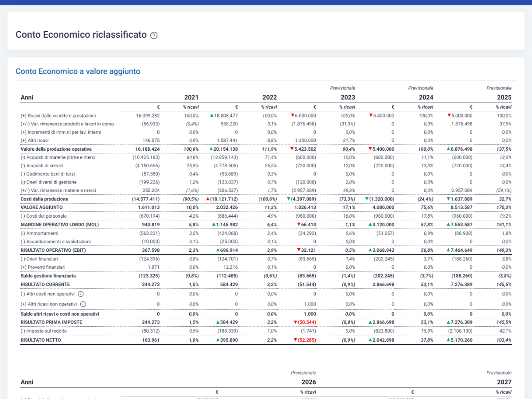Select 2022 raw materials purchases (12.859.143)

pos(224,157)
